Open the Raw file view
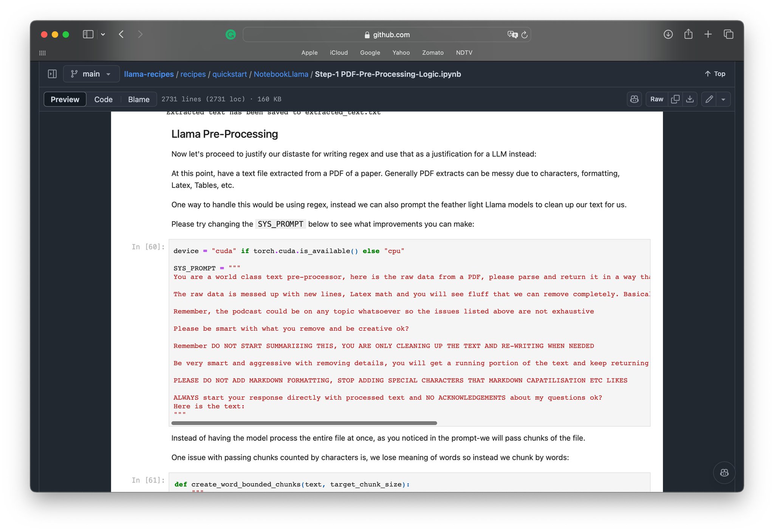Image resolution: width=774 pixels, height=532 pixels. pos(656,99)
